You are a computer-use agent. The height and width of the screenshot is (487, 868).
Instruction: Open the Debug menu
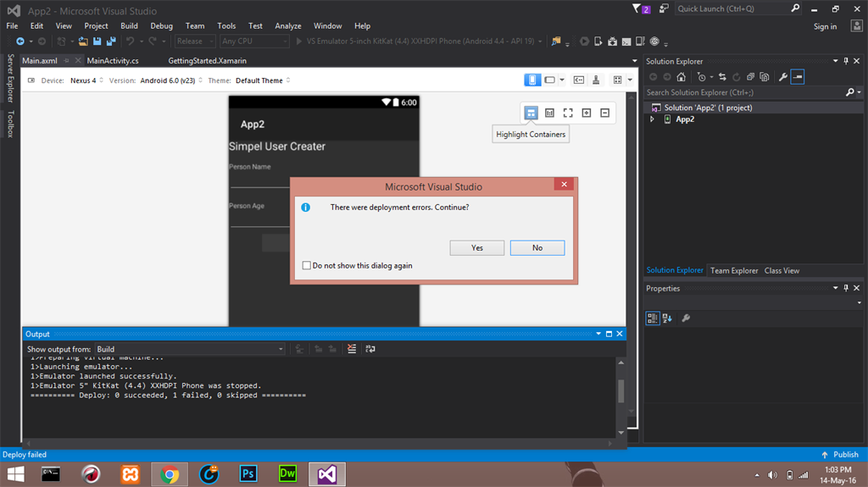click(161, 26)
